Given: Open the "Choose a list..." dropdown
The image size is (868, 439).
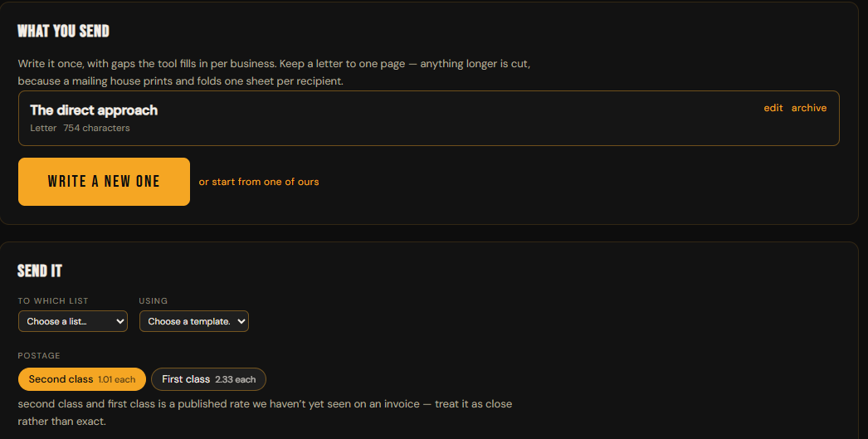Looking at the screenshot, I should point(73,321).
